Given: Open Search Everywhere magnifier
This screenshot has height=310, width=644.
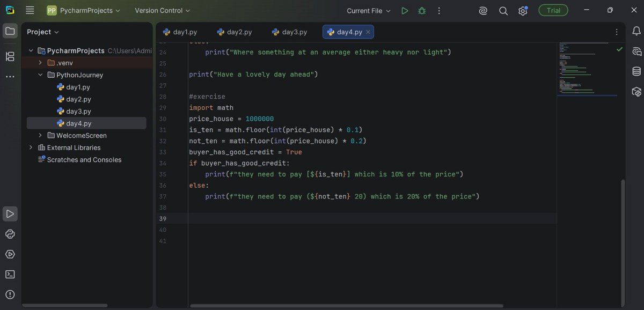Looking at the screenshot, I should [503, 11].
